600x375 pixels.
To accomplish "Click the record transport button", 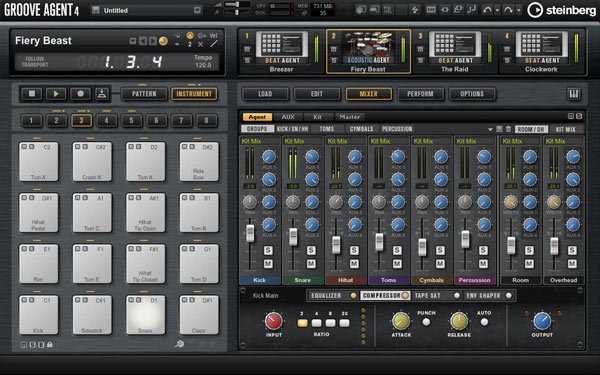I will 80,94.
